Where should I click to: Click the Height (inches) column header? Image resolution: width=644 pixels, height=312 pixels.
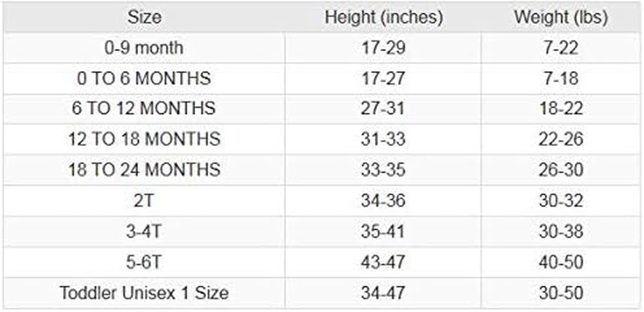point(383,17)
